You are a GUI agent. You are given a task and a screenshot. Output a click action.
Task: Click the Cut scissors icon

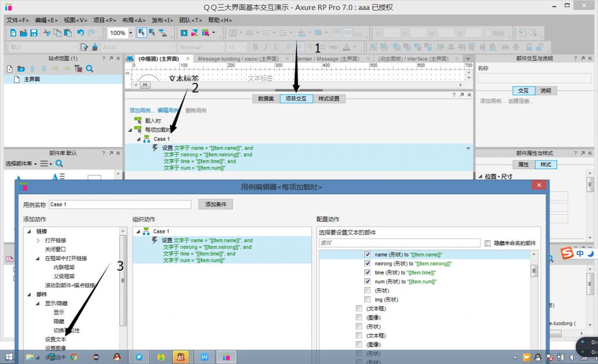47,33
